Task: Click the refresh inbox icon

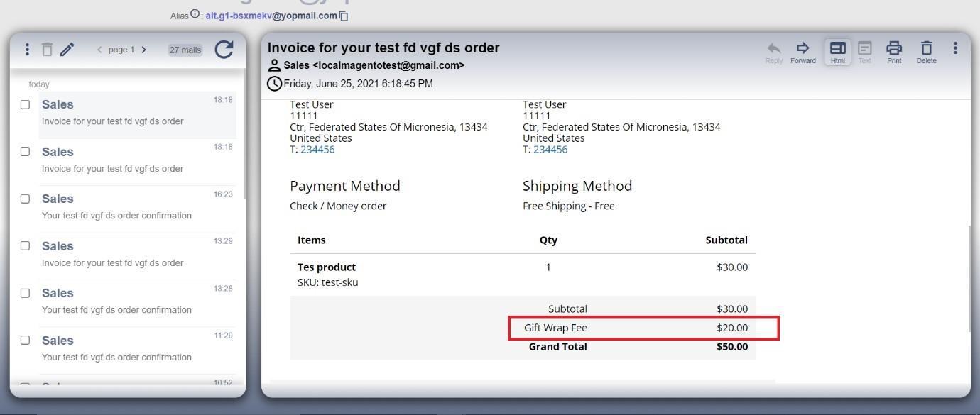Action: [224, 50]
